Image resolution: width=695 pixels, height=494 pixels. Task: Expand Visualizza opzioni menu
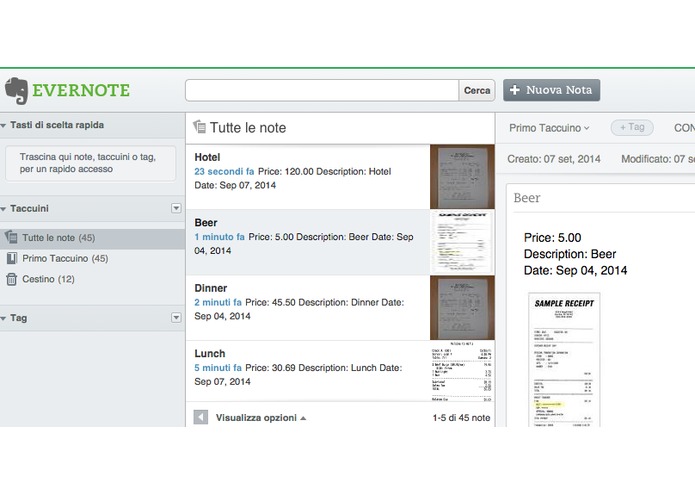[x=261, y=418]
